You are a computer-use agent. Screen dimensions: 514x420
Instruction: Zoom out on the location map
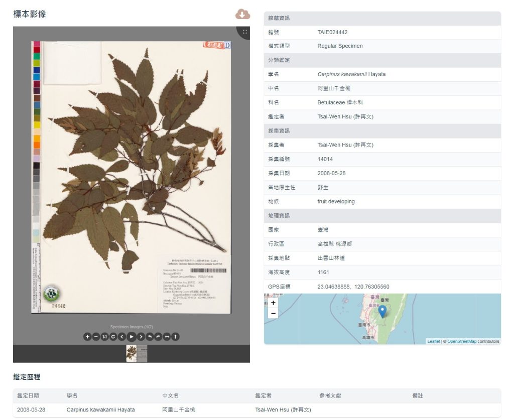click(273, 314)
